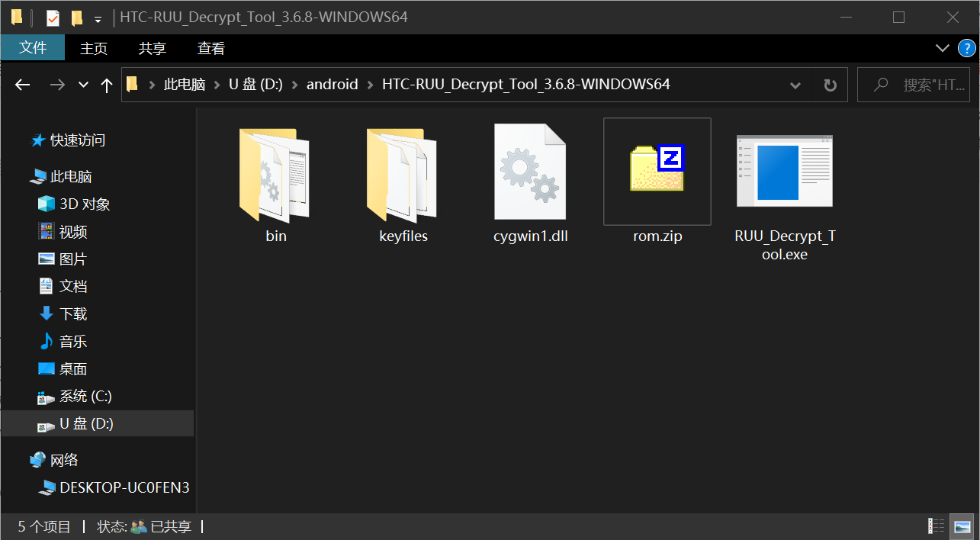The width and height of the screenshot is (980, 540).
Task: Expand address bar history dropdown
Action: (795, 85)
